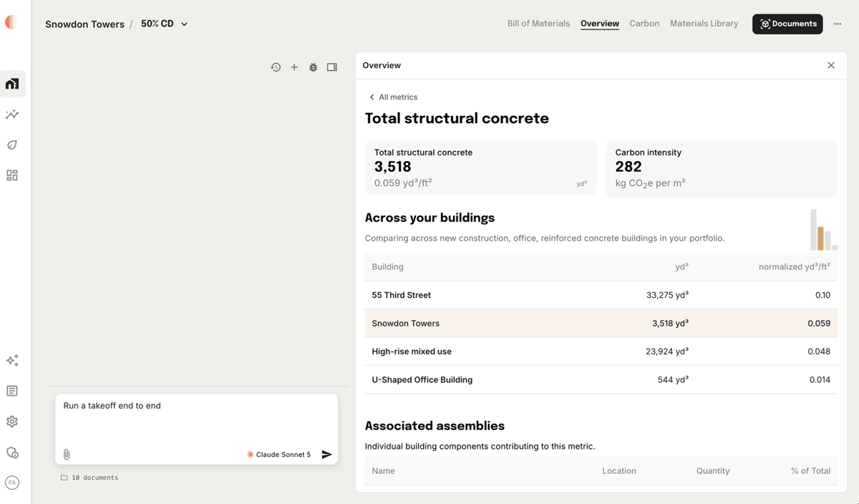The image size is (859, 504).
Task: Click the Documents button
Action: pyautogui.click(x=787, y=24)
